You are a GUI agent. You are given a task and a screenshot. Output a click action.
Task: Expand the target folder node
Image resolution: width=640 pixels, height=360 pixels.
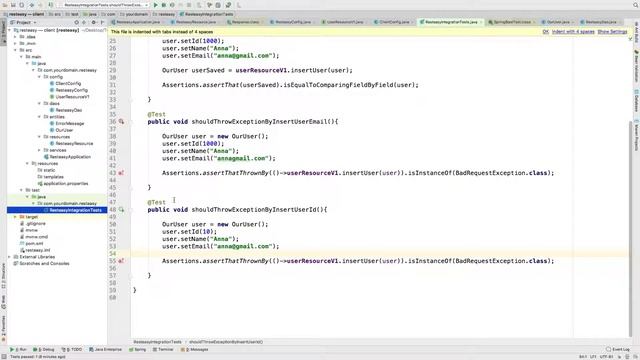coord(16,217)
